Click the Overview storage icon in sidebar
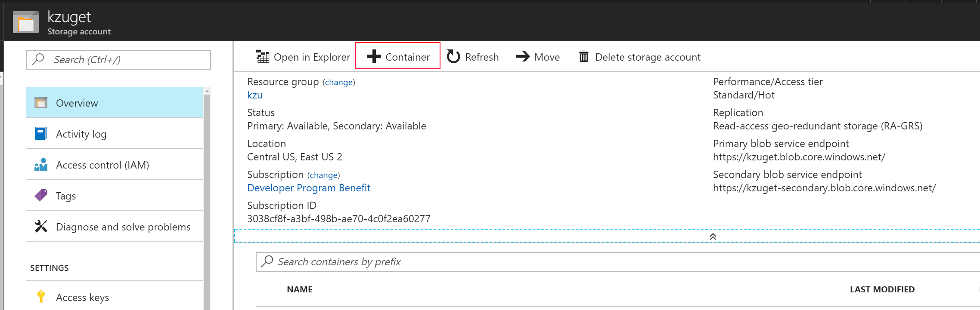Image resolution: width=980 pixels, height=310 pixels. (41, 102)
